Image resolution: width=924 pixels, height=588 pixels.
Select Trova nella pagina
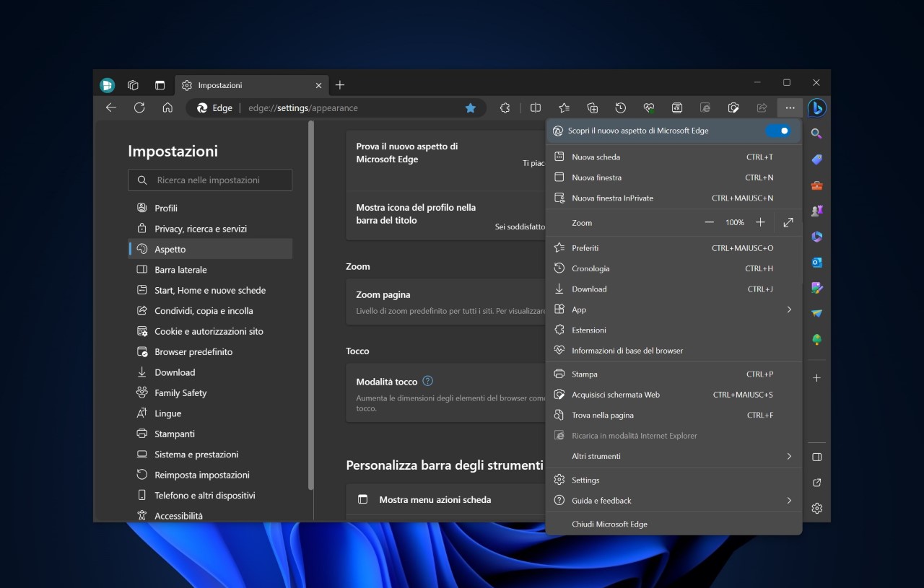[674, 415]
